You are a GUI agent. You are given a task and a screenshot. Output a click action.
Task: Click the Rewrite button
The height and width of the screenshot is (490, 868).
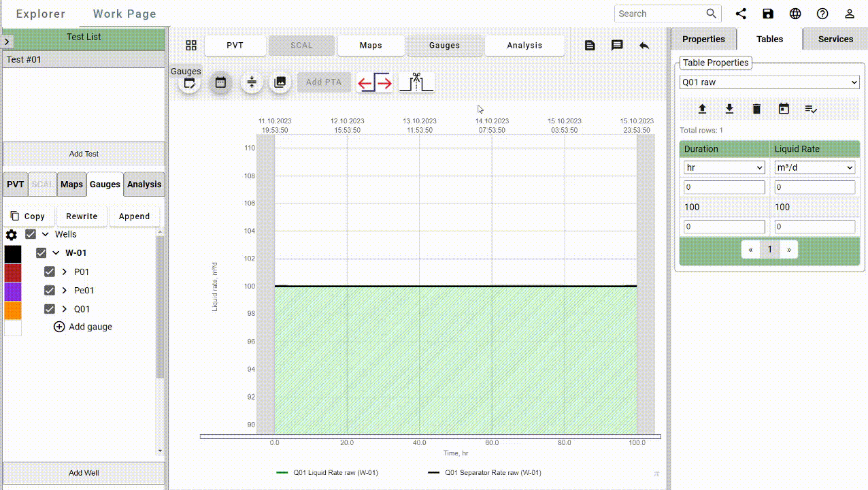(x=82, y=216)
